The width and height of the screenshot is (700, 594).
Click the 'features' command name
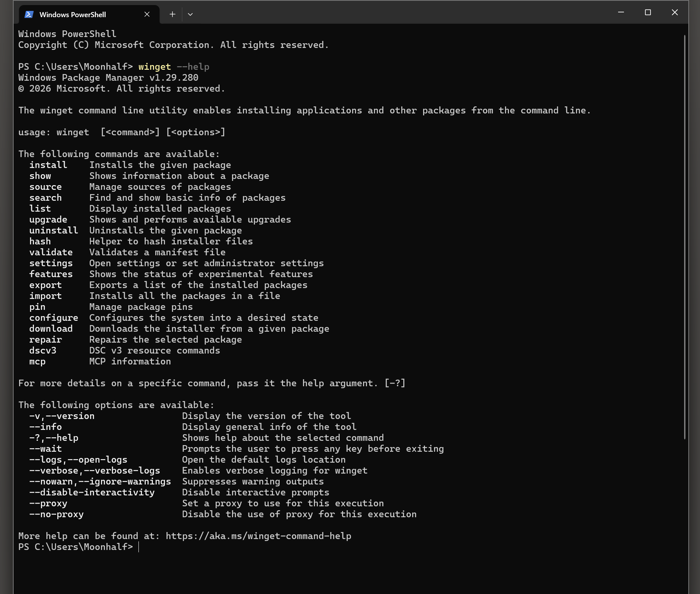(x=51, y=274)
